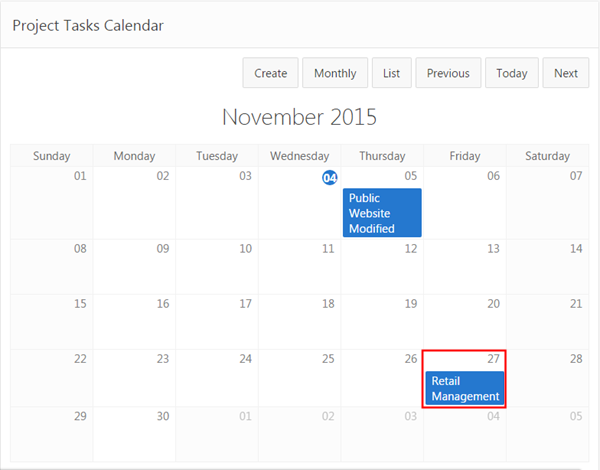Select the Sunday column header
The height and width of the screenshot is (470, 600).
pos(52,156)
